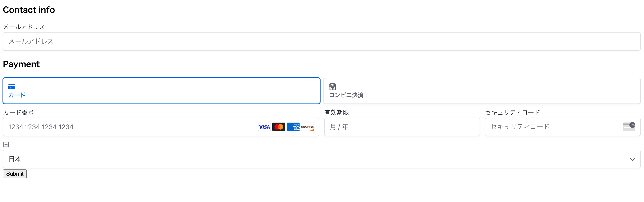The height and width of the screenshot is (202, 644).
Task: Focus the メールアドレス input field
Action: point(322,41)
